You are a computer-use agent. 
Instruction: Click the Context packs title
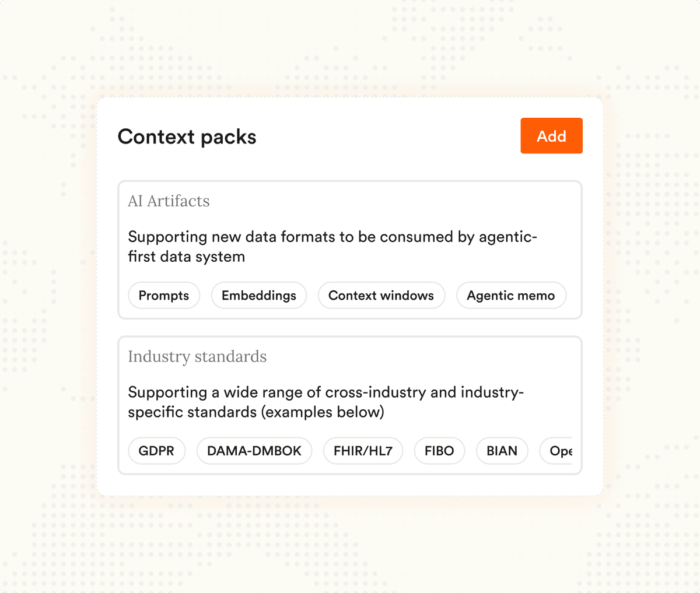tap(187, 136)
